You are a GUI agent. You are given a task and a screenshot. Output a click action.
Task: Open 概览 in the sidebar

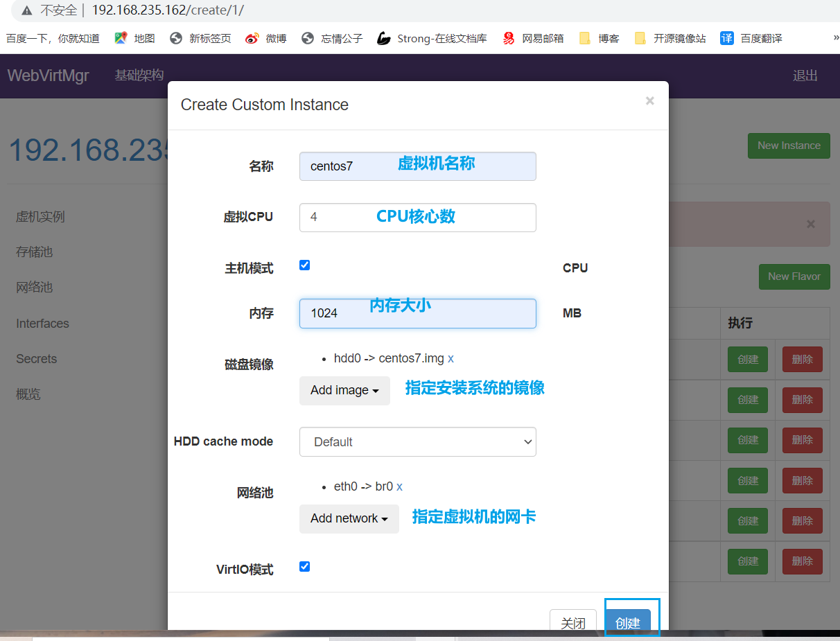28,394
